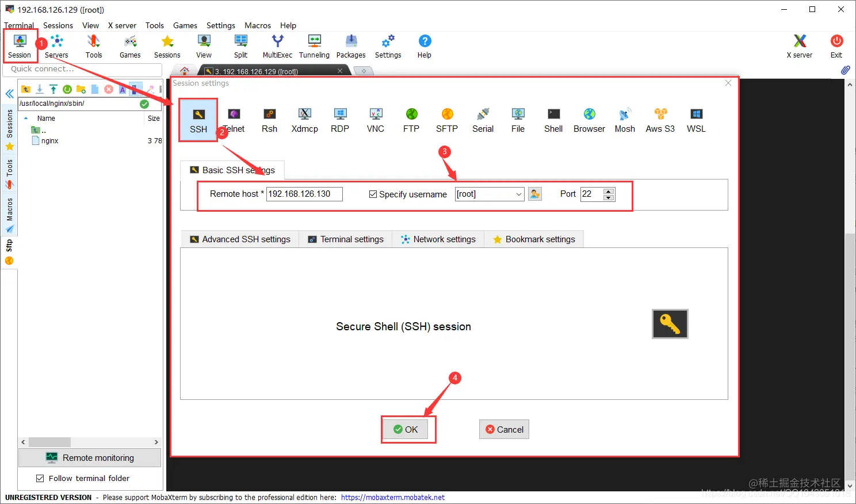
Task: Click Remote monitoring button
Action: (x=90, y=458)
